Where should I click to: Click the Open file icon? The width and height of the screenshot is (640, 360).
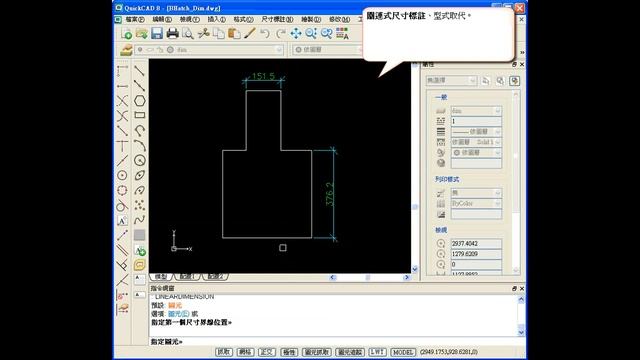[142, 34]
